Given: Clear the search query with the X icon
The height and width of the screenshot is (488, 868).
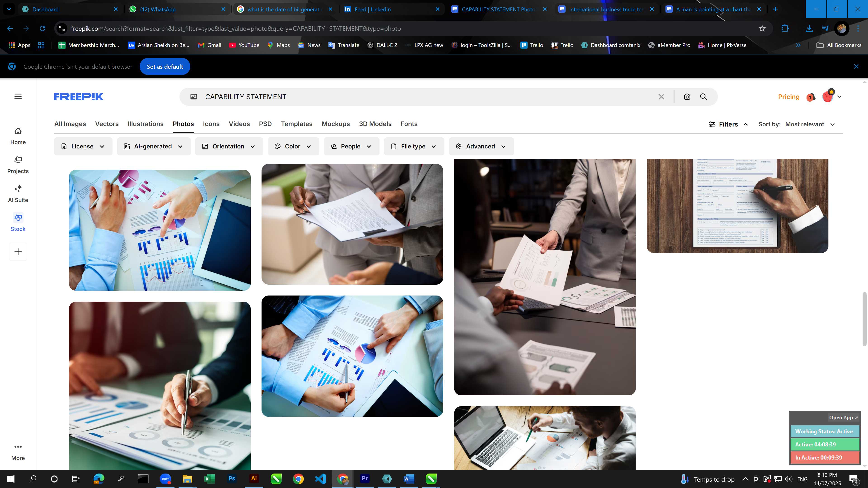Looking at the screenshot, I should pyautogui.click(x=661, y=97).
